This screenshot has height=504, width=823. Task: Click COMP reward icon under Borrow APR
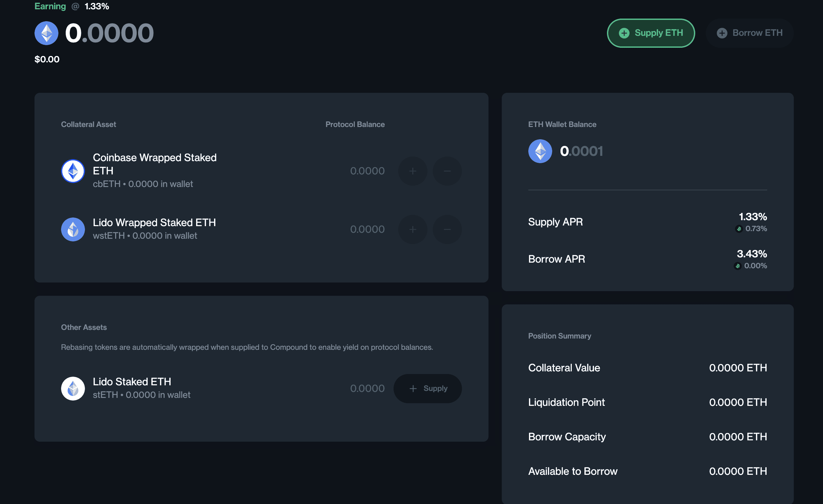coord(737,266)
